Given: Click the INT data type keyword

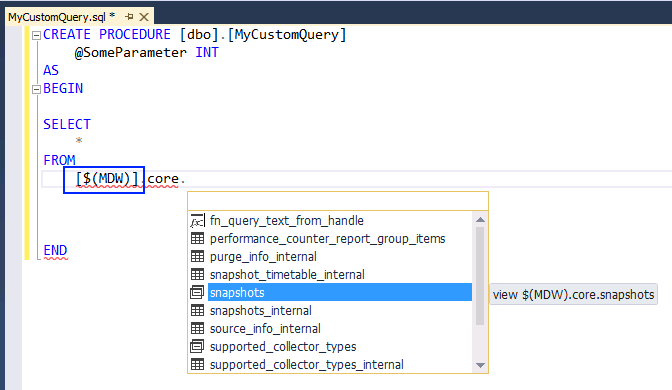Looking at the screenshot, I should (x=207, y=53).
